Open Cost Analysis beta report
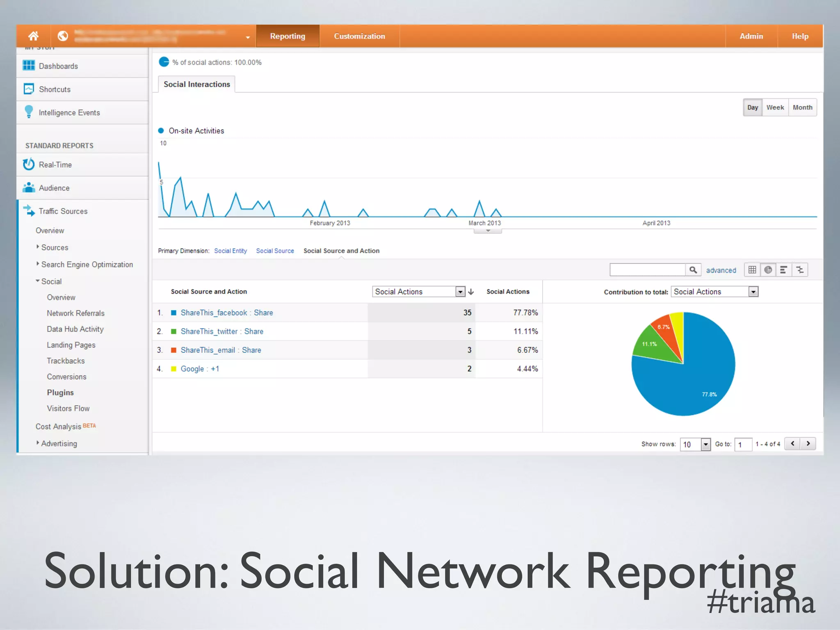 (66, 427)
